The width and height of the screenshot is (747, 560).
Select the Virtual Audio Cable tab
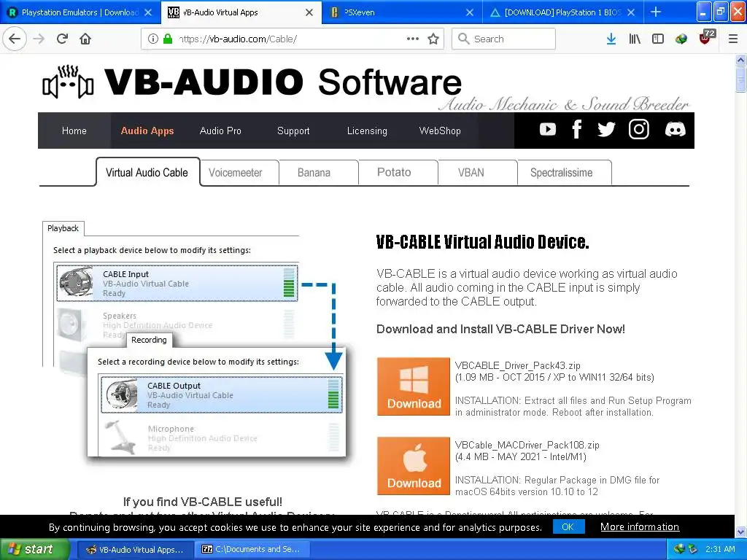tap(147, 172)
